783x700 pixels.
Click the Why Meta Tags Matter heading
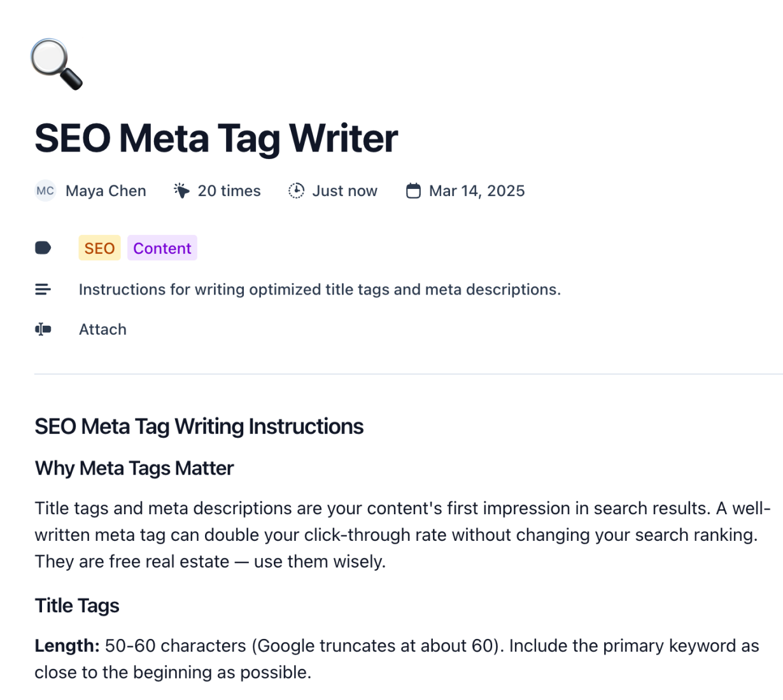[x=134, y=468]
